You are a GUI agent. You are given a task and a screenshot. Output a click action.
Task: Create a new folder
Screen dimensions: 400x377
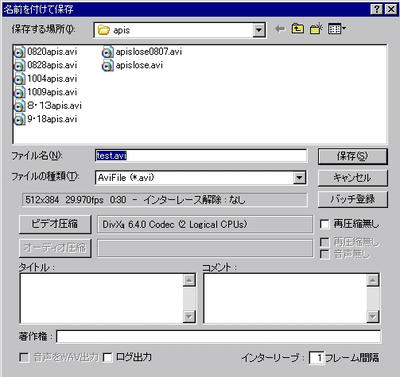click(x=316, y=29)
